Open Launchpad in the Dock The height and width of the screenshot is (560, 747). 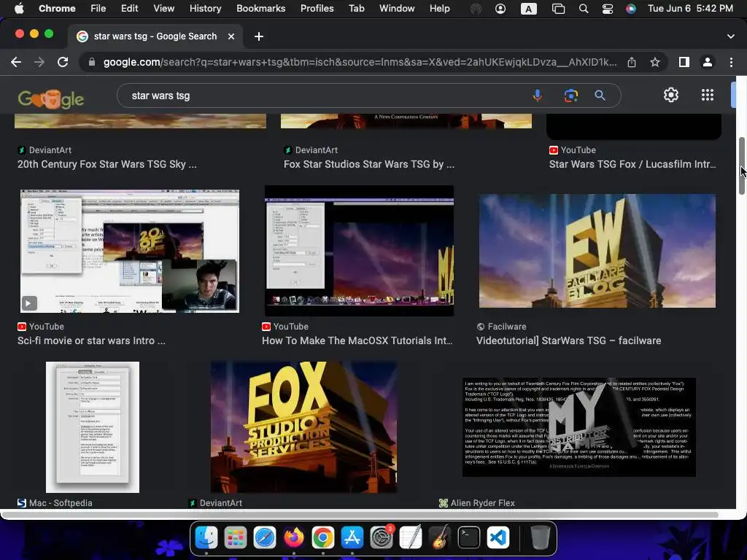tap(236, 537)
